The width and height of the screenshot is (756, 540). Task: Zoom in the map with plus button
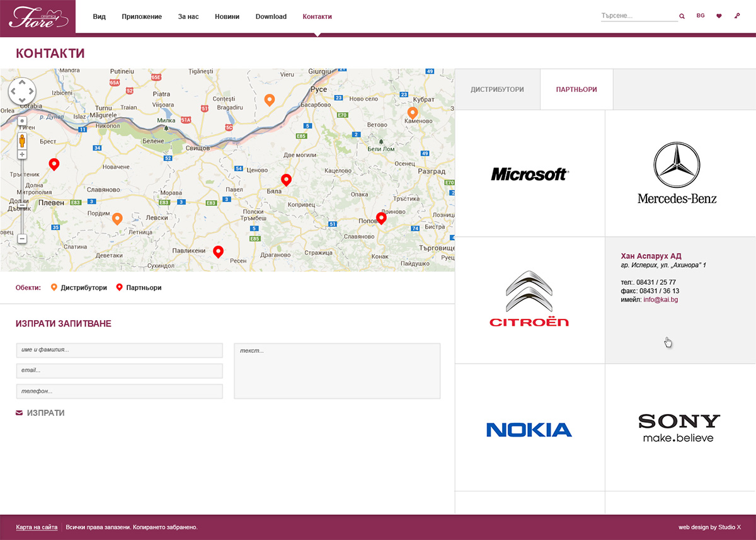[22, 154]
